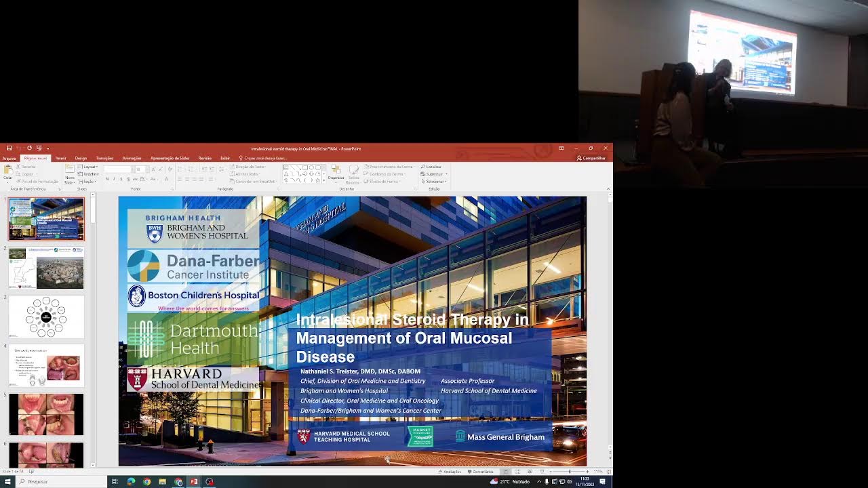Open the Apresentação de Slides tab
868x488 pixels.
pyautogui.click(x=170, y=158)
